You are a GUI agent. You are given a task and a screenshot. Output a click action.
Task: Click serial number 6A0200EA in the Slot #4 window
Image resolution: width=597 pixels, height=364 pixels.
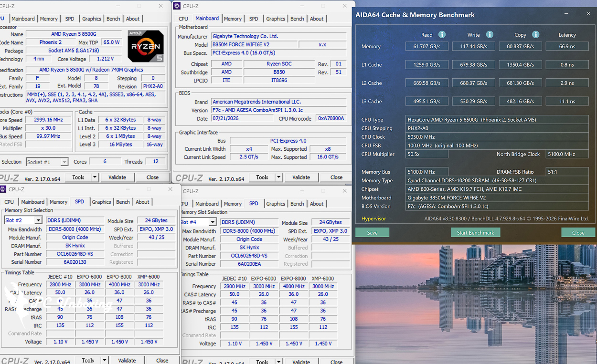click(249, 264)
